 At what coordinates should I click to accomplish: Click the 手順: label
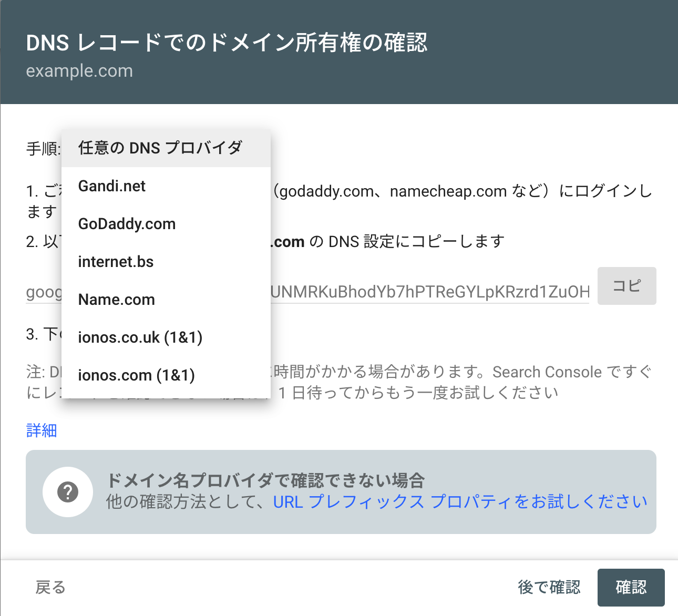click(44, 149)
